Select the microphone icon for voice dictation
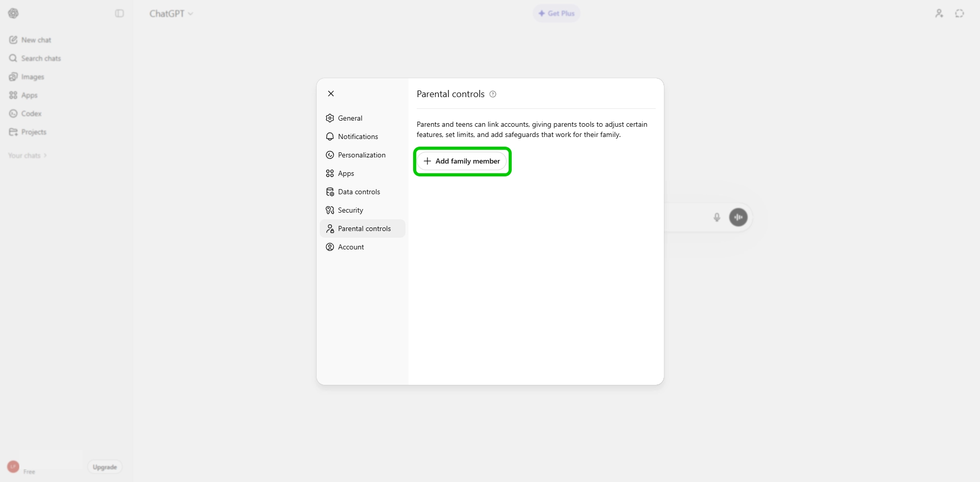The height and width of the screenshot is (482, 980). 717,217
